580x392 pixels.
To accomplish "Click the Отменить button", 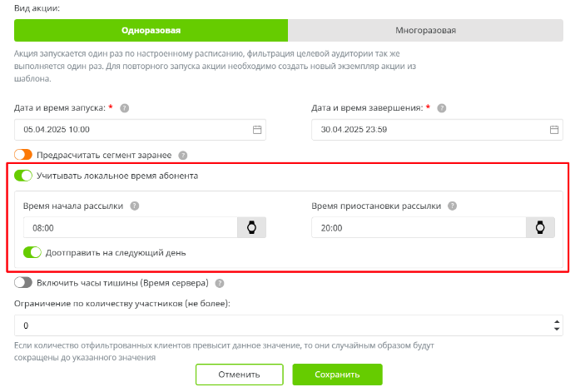I will (240, 375).
